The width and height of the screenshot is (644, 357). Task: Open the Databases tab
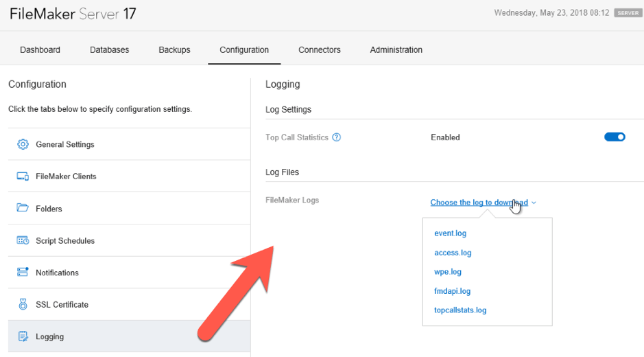pos(109,50)
